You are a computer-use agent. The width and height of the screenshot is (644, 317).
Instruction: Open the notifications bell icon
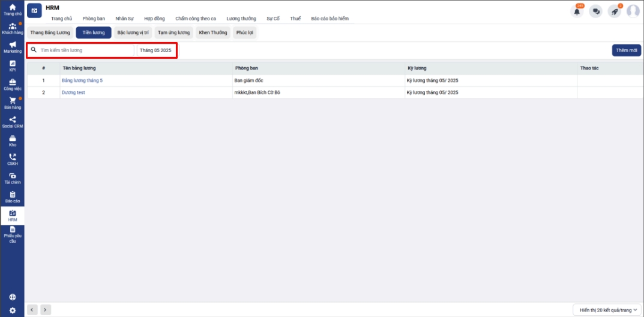(577, 11)
